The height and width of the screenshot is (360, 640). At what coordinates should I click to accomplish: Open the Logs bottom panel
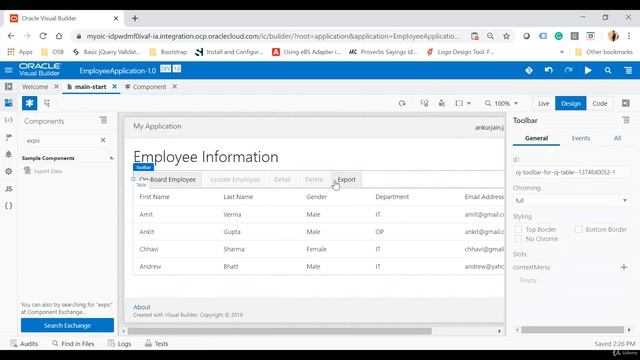[120, 344]
